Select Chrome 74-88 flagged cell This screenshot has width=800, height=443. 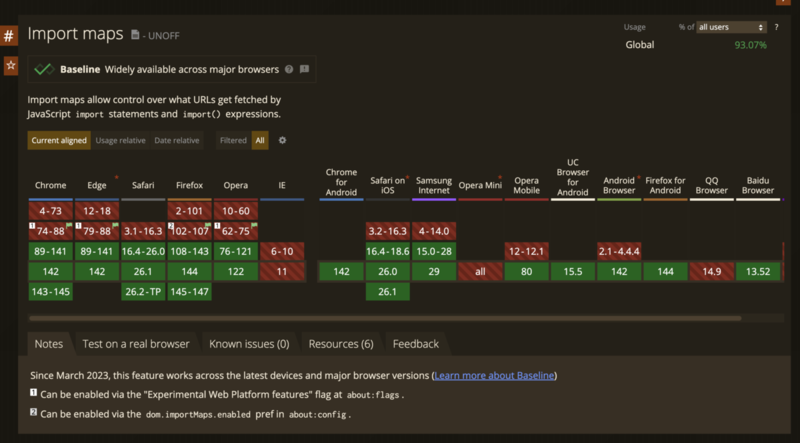(51, 231)
